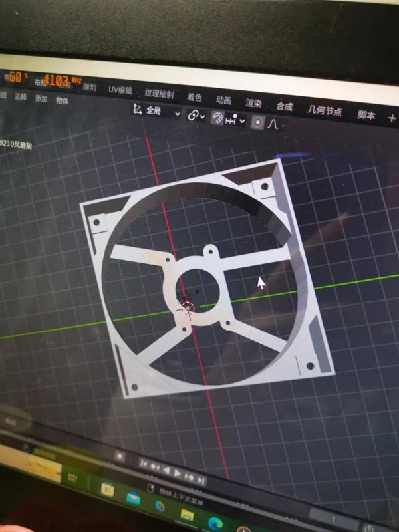The width and height of the screenshot is (399, 532).
Task: Play the animation forward
Action: [x=177, y=473]
